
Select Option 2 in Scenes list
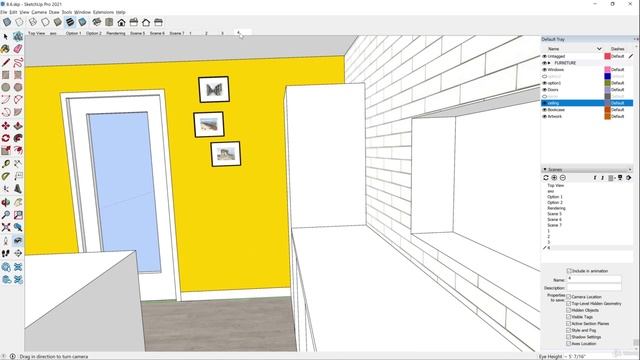click(555, 202)
